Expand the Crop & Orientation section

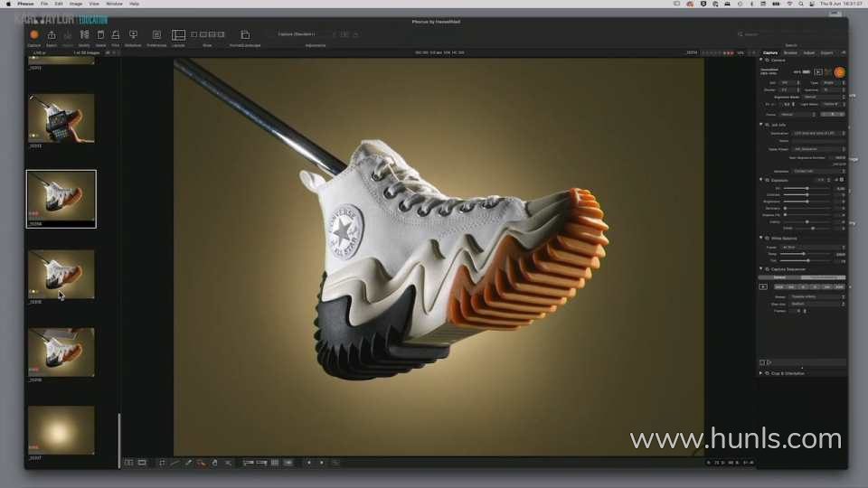tap(760, 373)
